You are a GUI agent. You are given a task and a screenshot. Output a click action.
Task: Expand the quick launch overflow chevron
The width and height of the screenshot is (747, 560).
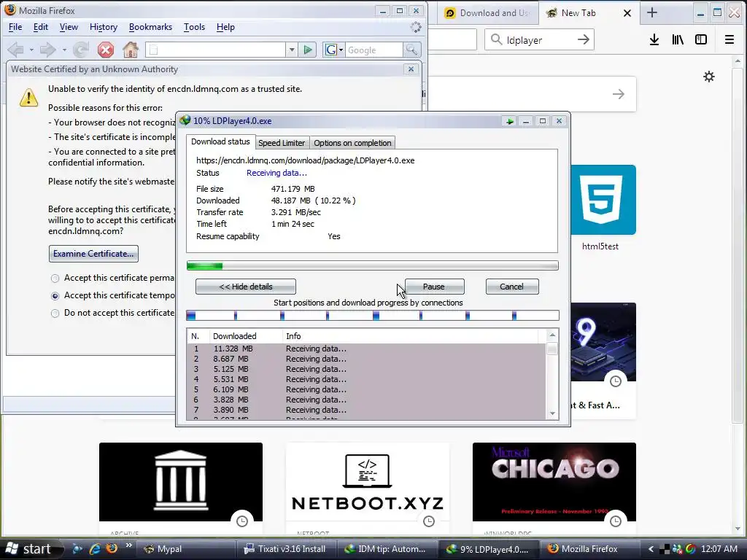click(128, 545)
